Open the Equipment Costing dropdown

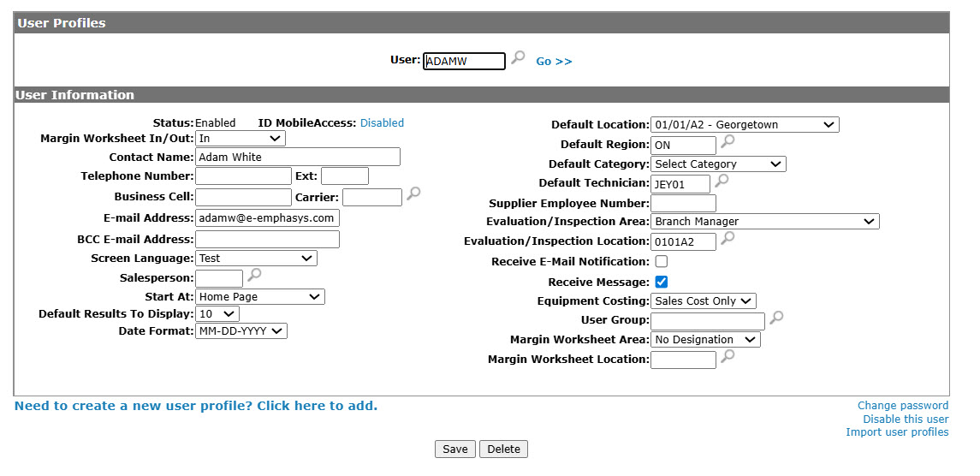pyautogui.click(x=704, y=300)
